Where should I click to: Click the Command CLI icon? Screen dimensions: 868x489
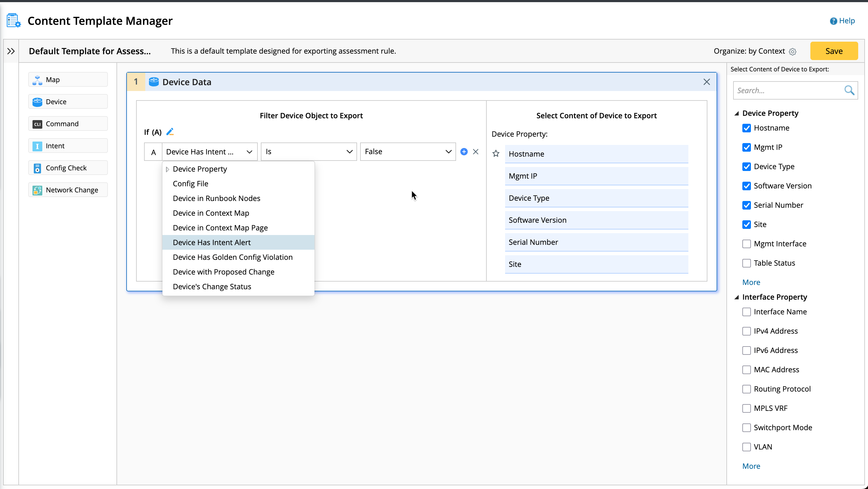[37, 124]
